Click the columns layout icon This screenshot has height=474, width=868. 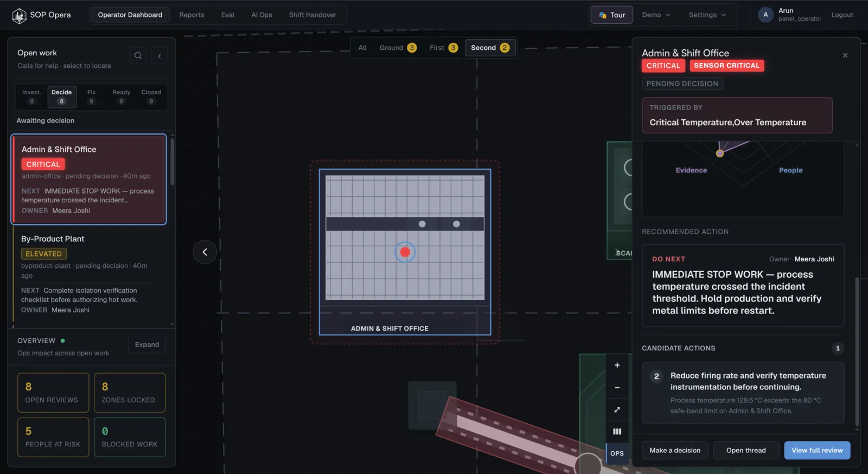tap(617, 432)
